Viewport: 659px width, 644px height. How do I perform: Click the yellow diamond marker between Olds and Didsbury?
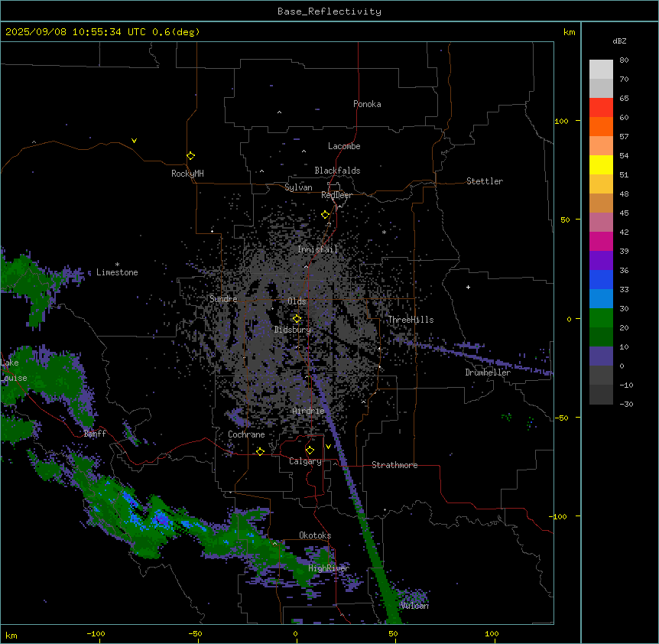pyautogui.click(x=297, y=319)
